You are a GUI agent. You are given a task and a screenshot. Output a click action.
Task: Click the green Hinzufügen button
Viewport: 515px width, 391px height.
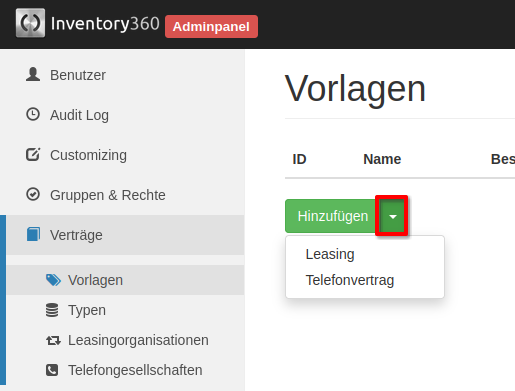[332, 216]
